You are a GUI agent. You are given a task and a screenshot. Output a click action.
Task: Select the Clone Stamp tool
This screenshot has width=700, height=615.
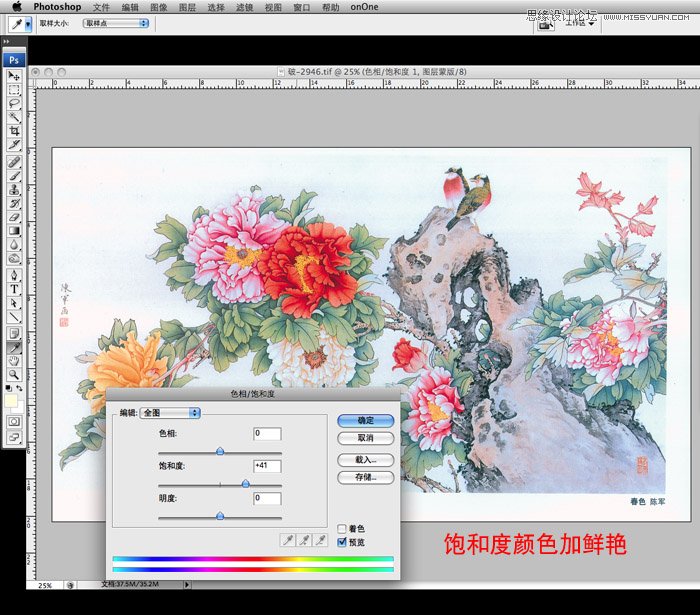tap(14, 190)
